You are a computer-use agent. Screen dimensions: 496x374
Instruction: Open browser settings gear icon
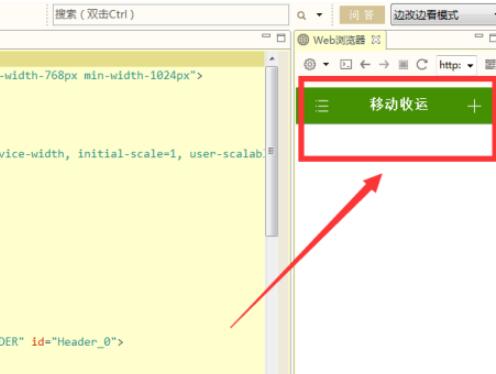tap(310, 64)
